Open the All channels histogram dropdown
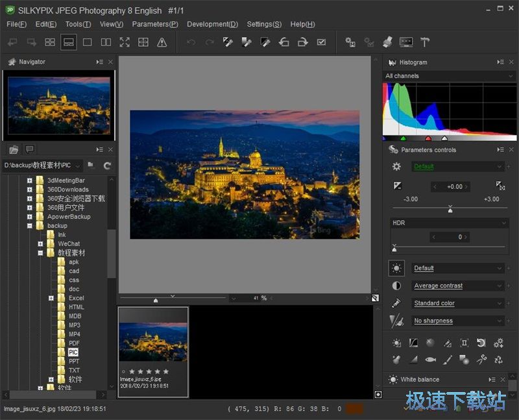Image resolution: width=519 pixels, height=420 pixels. click(x=449, y=76)
